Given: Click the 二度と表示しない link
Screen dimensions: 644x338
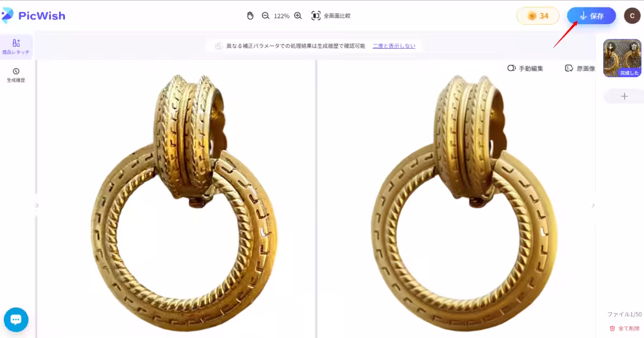Looking at the screenshot, I should tap(394, 46).
